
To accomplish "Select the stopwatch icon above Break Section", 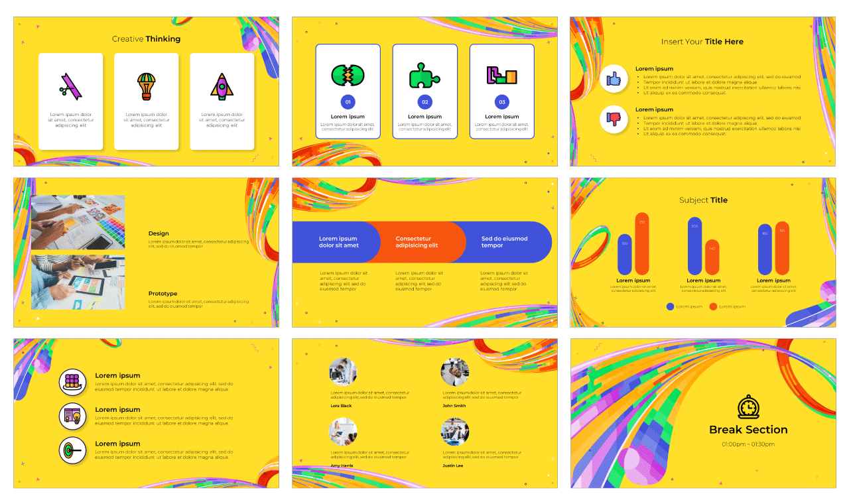I will pyautogui.click(x=748, y=407).
